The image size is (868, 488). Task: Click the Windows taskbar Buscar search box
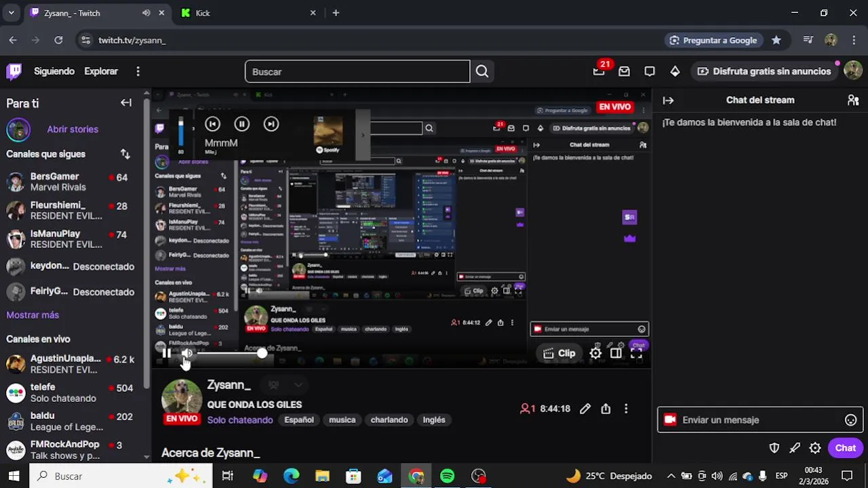click(122, 476)
